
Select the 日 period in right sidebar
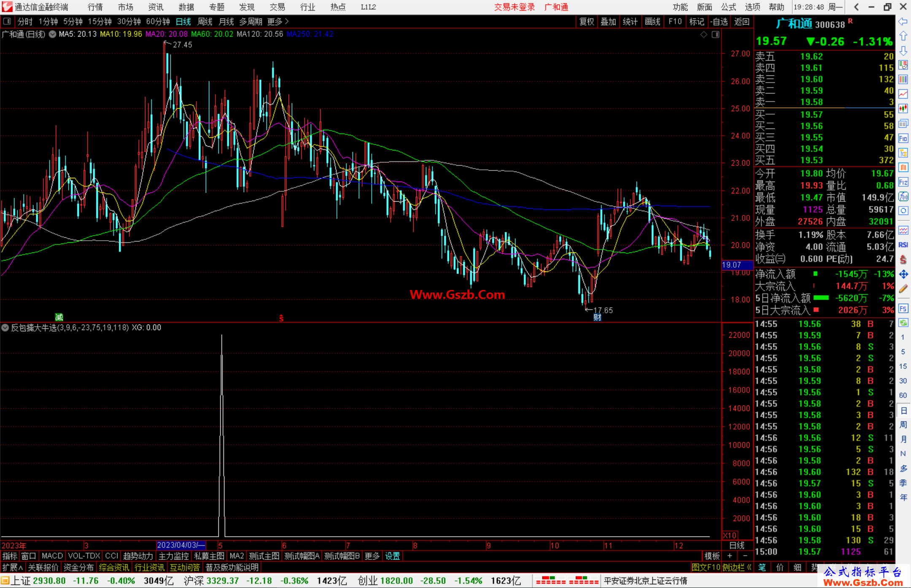tap(903, 410)
